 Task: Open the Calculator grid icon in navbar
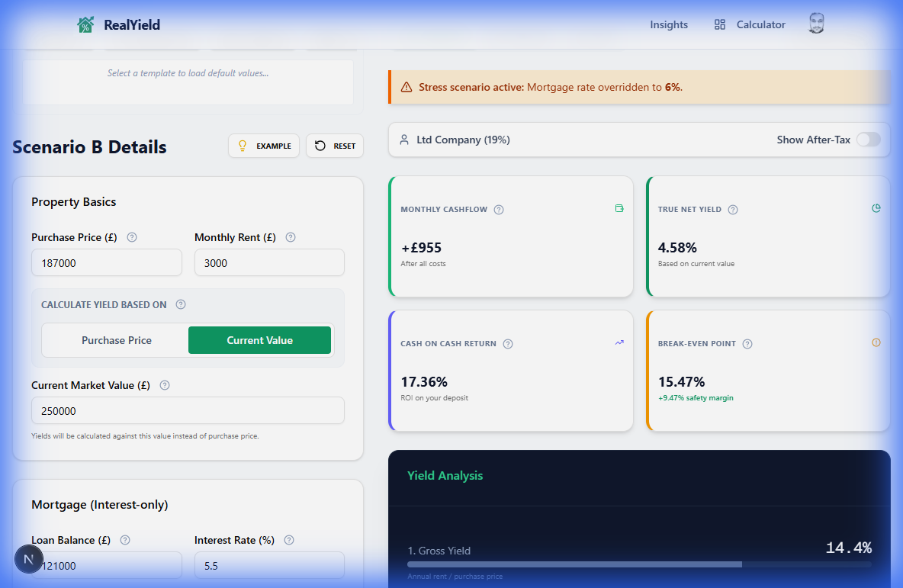(719, 24)
